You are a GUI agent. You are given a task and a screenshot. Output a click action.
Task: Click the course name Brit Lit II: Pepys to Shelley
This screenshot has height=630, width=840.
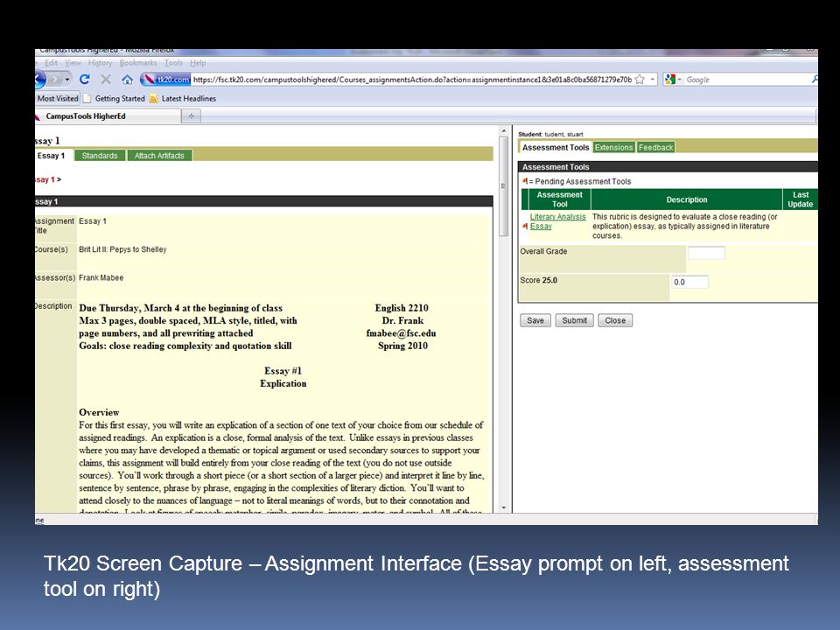(x=122, y=249)
